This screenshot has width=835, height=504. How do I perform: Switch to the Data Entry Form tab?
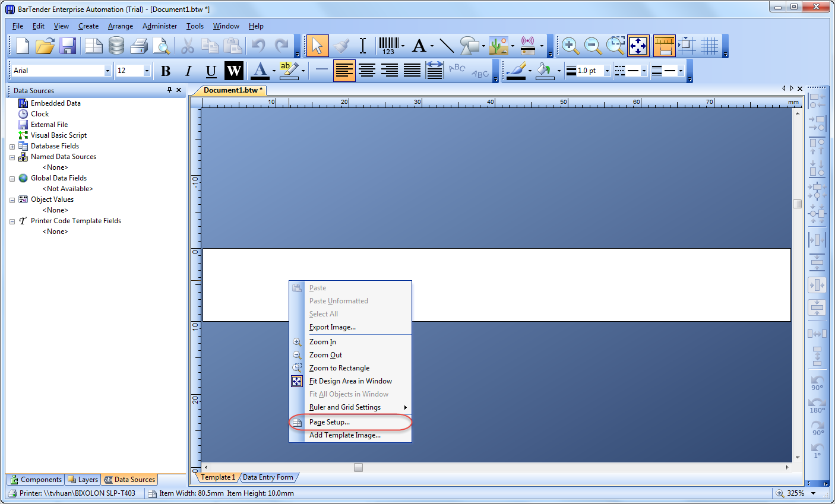click(268, 477)
